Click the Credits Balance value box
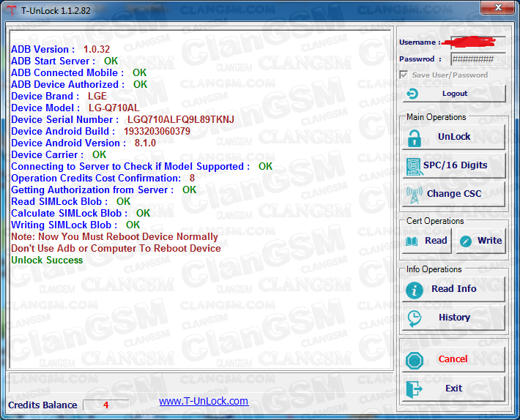Screen dimensions: 520x420 [105, 405]
